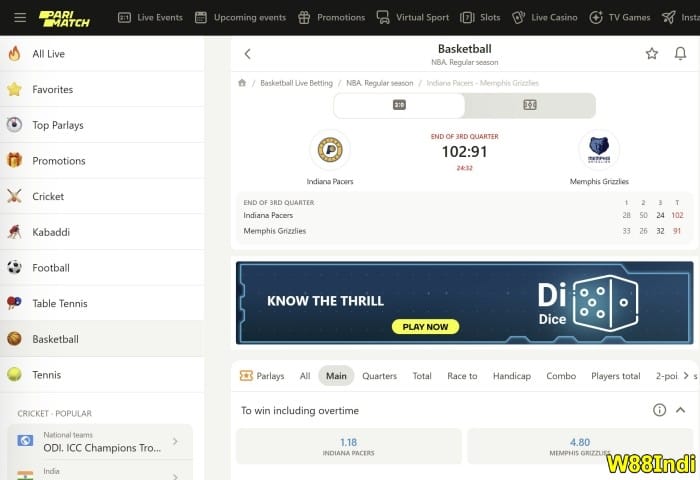Click the Basketball ball icon in sidebar

point(14,338)
